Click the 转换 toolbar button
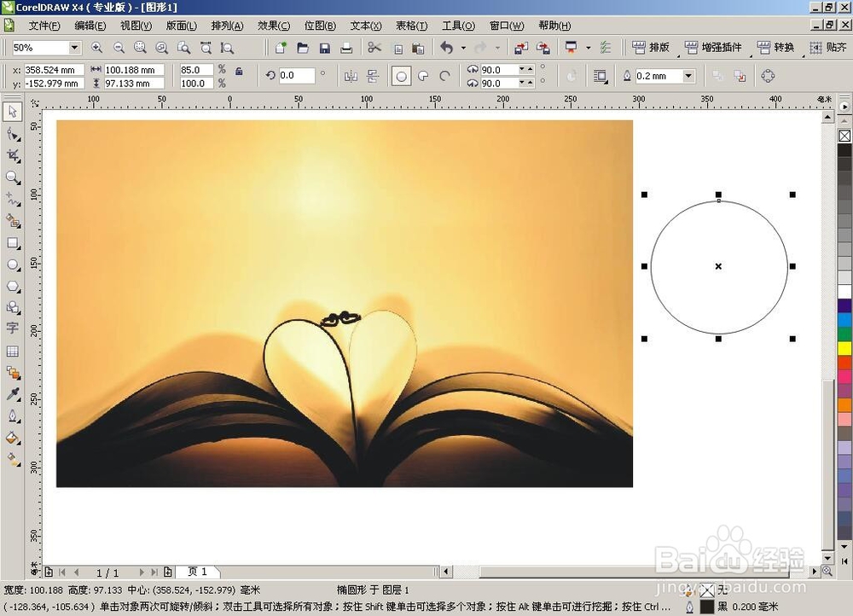The height and width of the screenshot is (616, 853). [x=775, y=47]
